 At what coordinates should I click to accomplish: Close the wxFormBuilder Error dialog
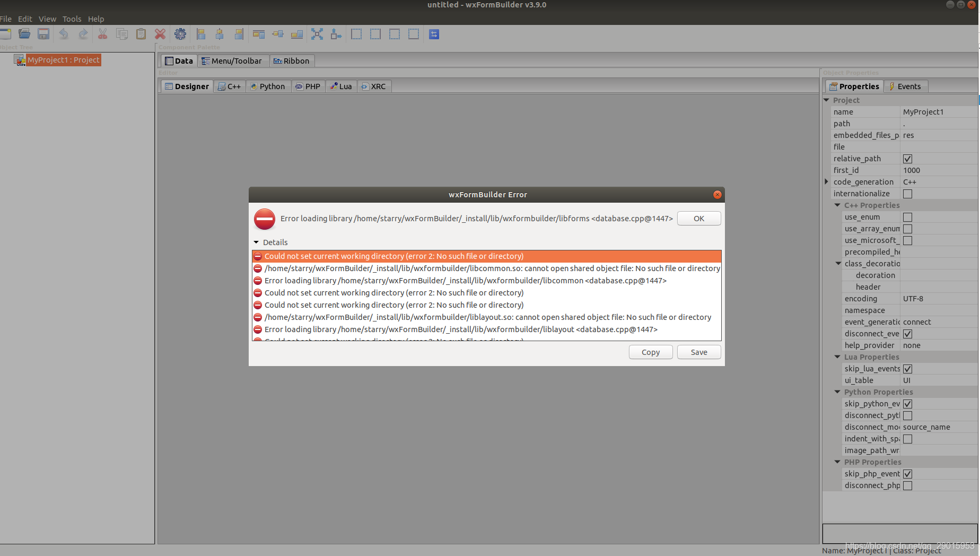pyautogui.click(x=717, y=195)
